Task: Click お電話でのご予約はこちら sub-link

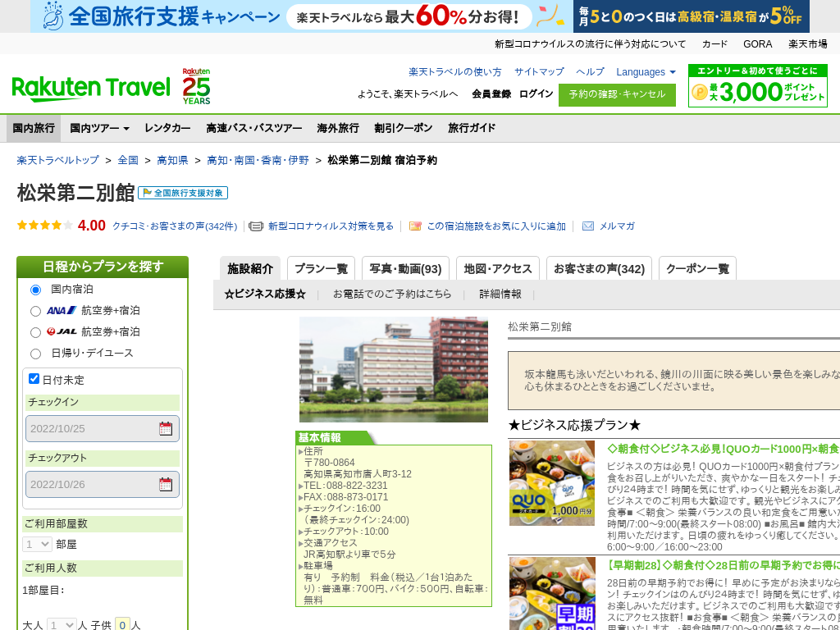Action: 392,294
